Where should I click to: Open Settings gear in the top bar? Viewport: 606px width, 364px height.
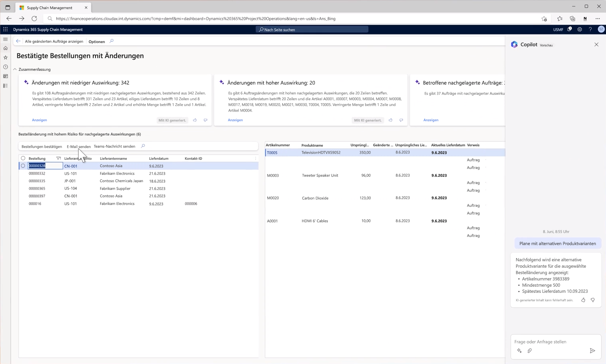click(580, 29)
